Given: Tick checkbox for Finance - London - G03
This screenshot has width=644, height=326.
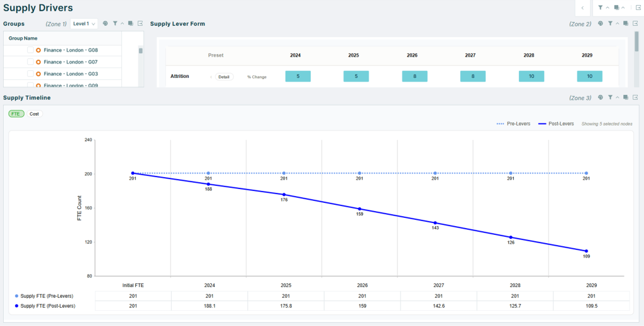Looking at the screenshot, I should pos(30,74).
